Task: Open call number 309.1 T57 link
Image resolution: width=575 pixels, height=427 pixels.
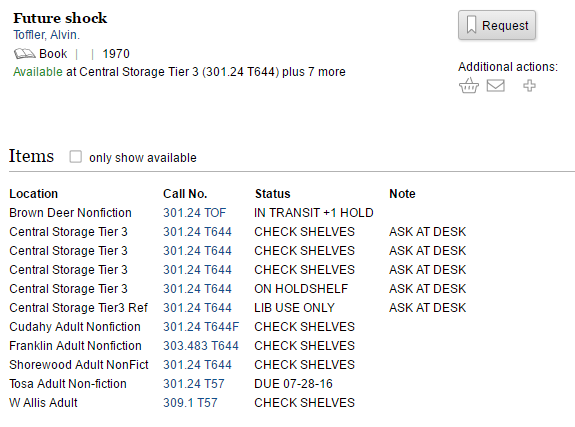Action: [190, 403]
